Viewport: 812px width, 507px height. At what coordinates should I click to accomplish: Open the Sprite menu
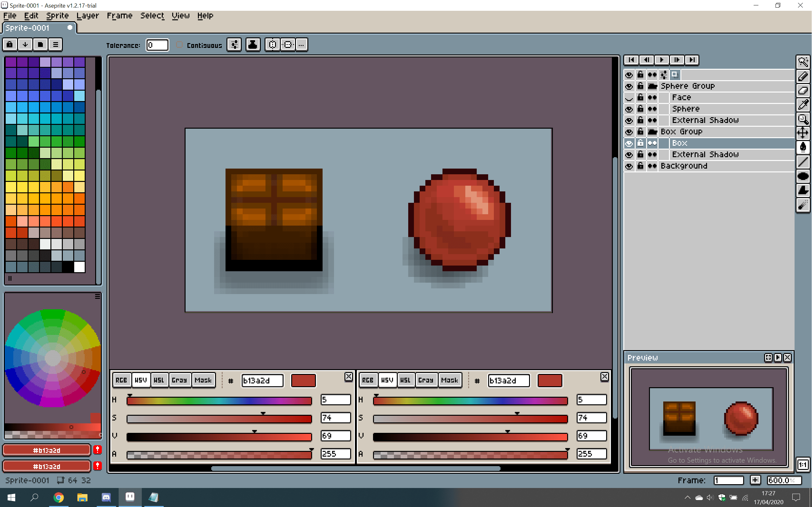(x=57, y=16)
